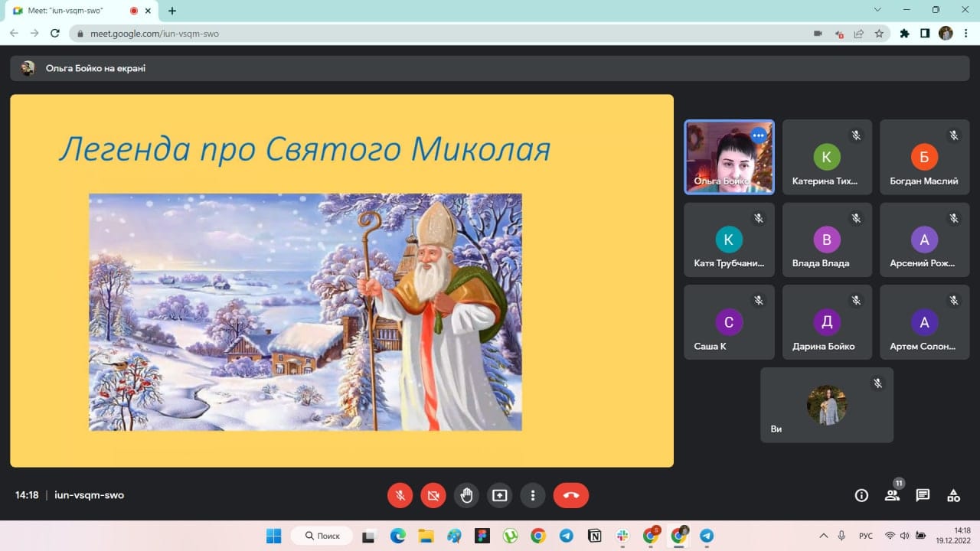Click the raise hand icon
This screenshot has height=551, width=980.
pyautogui.click(x=466, y=495)
